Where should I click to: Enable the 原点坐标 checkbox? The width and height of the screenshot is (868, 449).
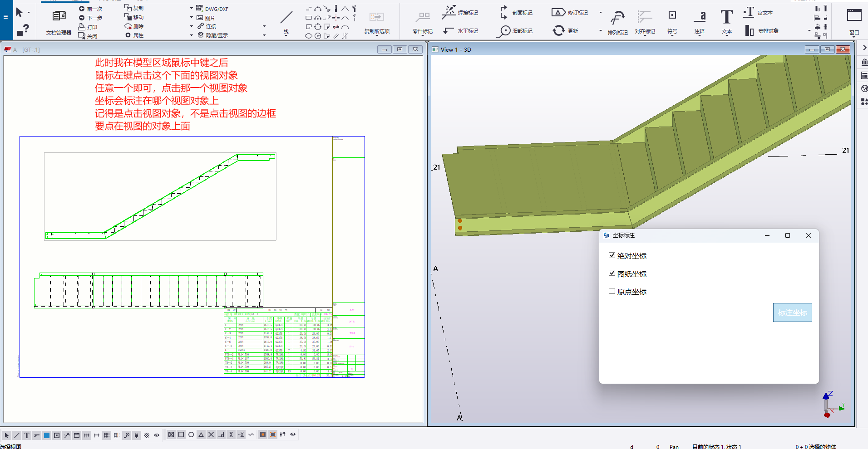pos(612,291)
